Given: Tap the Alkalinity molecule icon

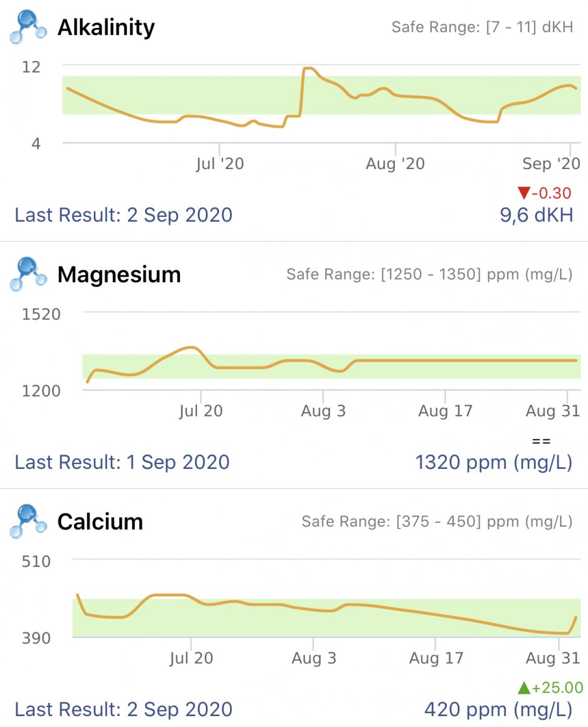Looking at the screenshot, I should point(28,26).
